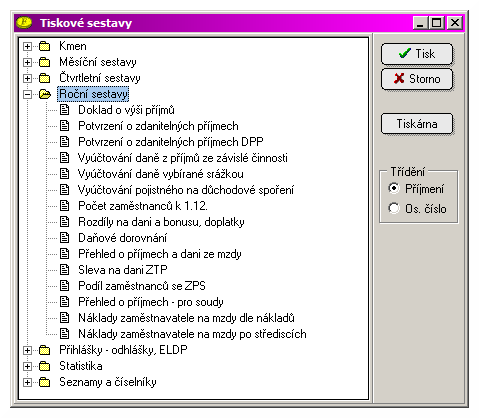This screenshot has width=479, height=418.
Task: Open the Tiskárna printer settings
Action: pos(417,124)
